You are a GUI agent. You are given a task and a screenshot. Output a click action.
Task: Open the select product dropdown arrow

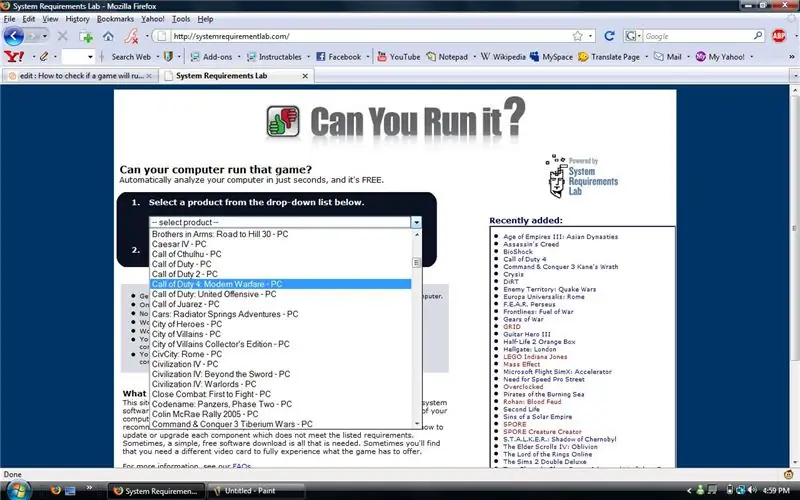click(x=416, y=222)
